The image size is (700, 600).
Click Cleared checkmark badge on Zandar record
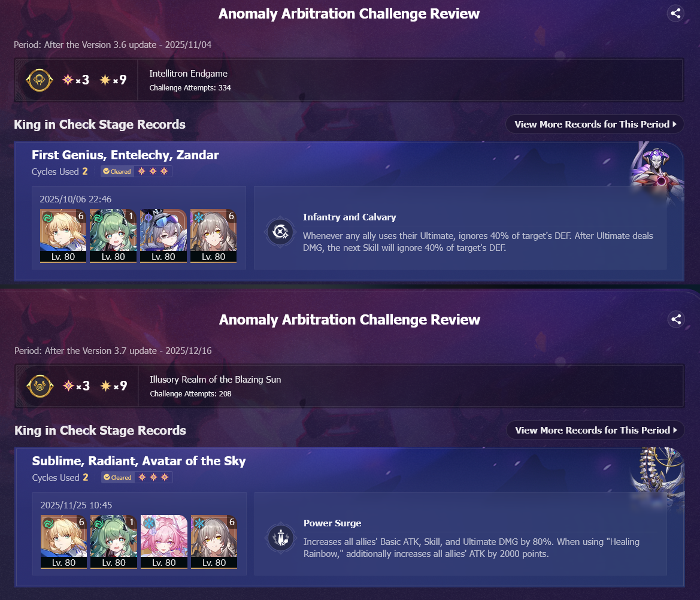pos(117,171)
